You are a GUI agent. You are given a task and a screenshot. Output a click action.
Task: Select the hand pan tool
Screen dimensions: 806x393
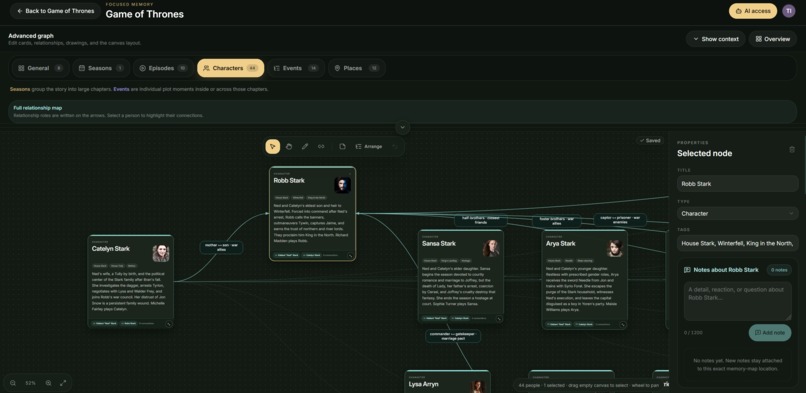pos(289,146)
